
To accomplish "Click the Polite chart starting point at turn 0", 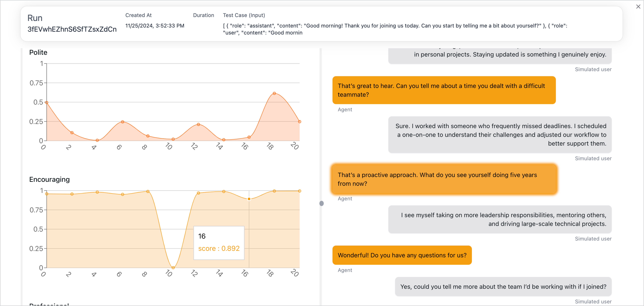I will (x=47, y=102).
